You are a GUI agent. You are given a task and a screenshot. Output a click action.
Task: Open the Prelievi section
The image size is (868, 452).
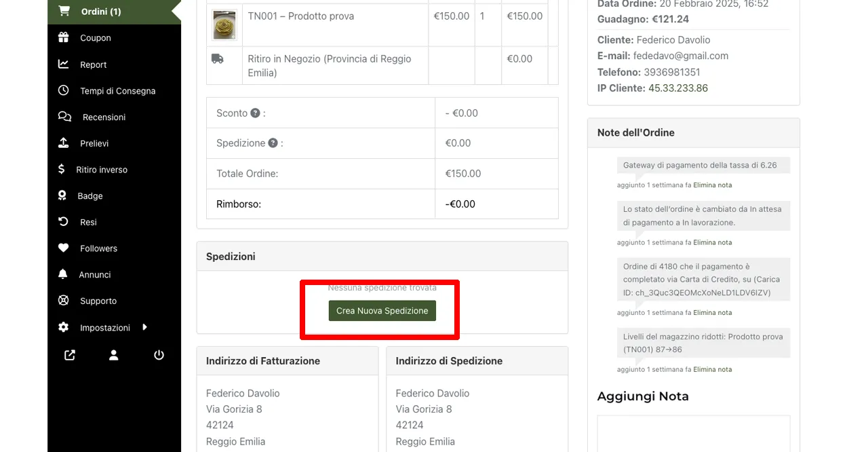point(94,143)
